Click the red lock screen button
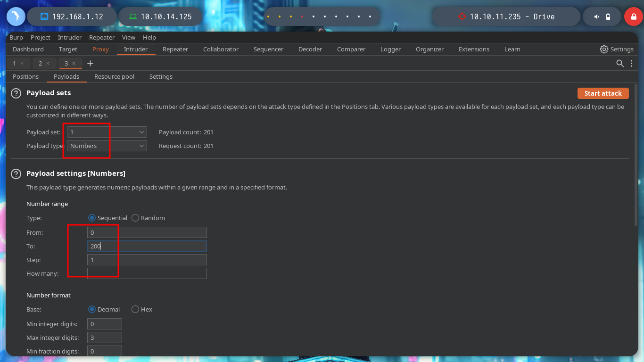The width and height of the screenshot is (644, 362). [634, 16]
